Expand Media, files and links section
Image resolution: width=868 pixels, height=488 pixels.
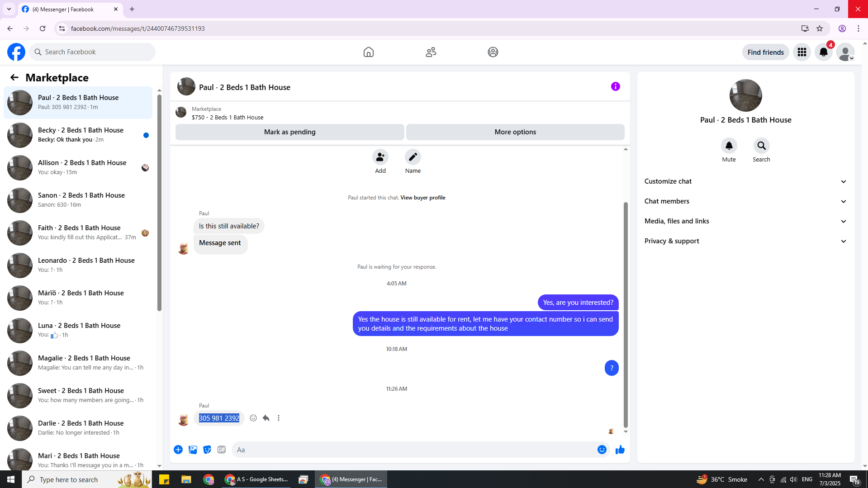(x=745, y=221)
